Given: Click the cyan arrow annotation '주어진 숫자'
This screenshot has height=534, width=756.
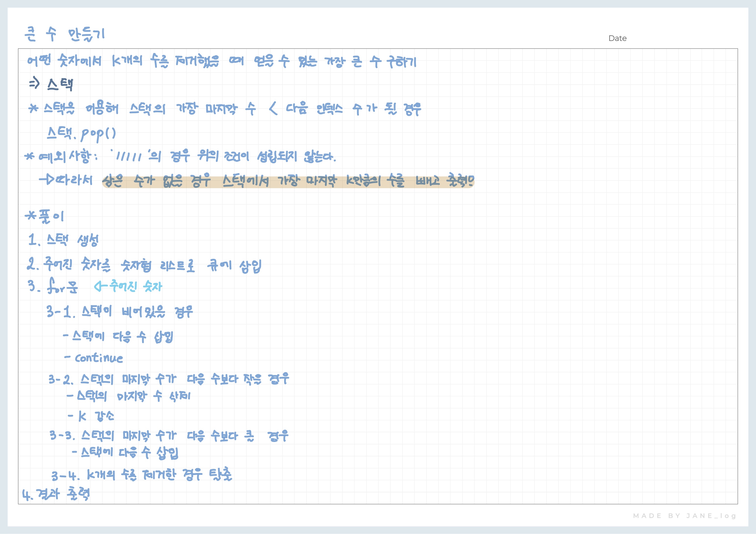Looking at the screenshot, I should (x=128, y=286).
